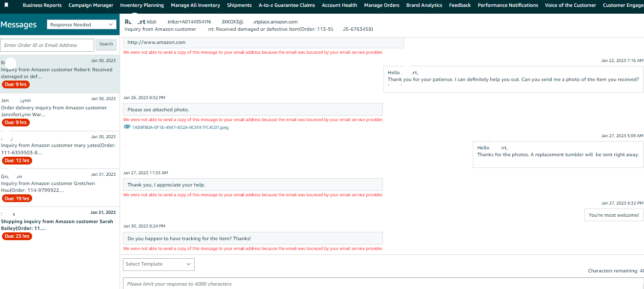Click 'Thank you, I appreciate your help.' message

coord(253,185)
